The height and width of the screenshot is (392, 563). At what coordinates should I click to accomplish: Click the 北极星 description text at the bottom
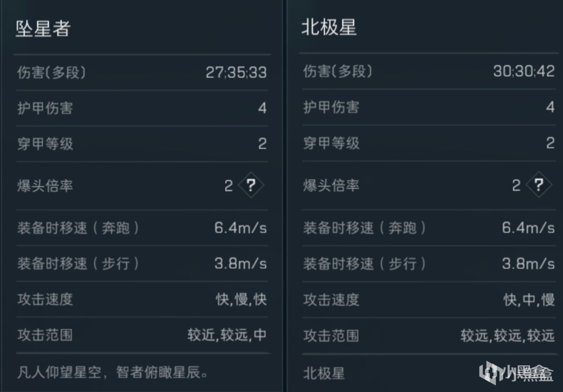[324, 374]
